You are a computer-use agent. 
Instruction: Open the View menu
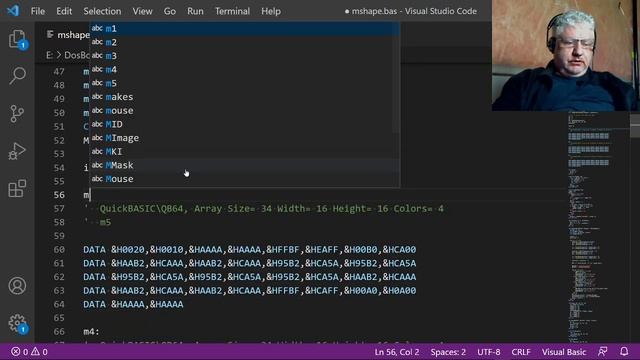[142, 11]
